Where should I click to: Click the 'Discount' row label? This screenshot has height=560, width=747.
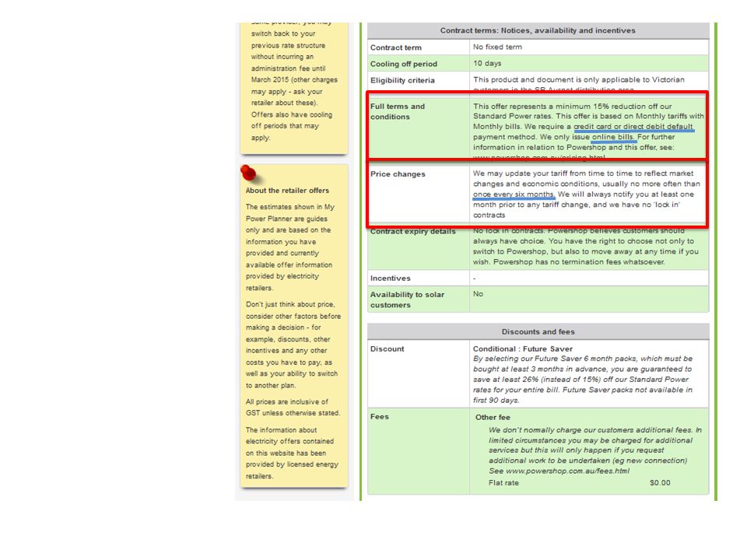(388, 349)
